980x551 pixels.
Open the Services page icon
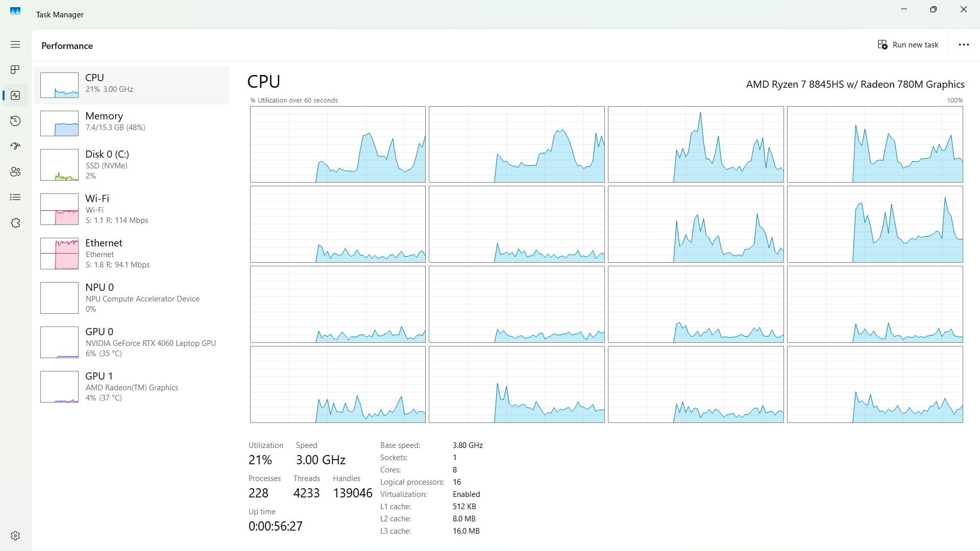[x=15, y=223]
